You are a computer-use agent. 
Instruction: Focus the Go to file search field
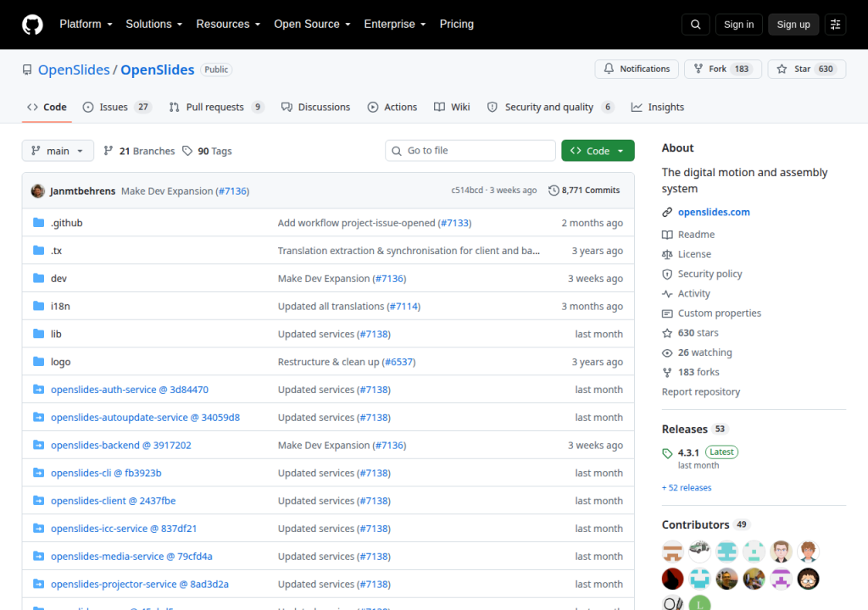coord(470,151)
